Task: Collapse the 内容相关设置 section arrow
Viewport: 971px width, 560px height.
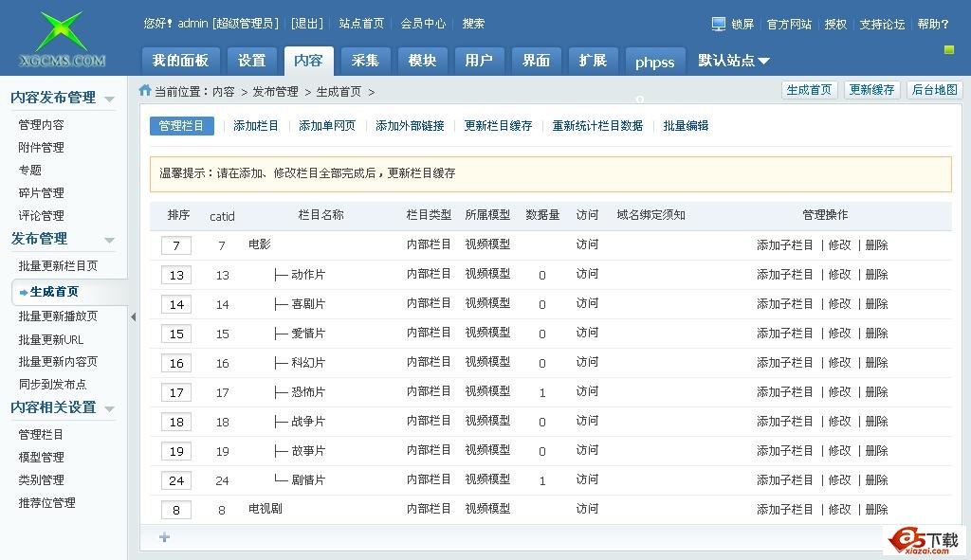Action: coord(110,408)
